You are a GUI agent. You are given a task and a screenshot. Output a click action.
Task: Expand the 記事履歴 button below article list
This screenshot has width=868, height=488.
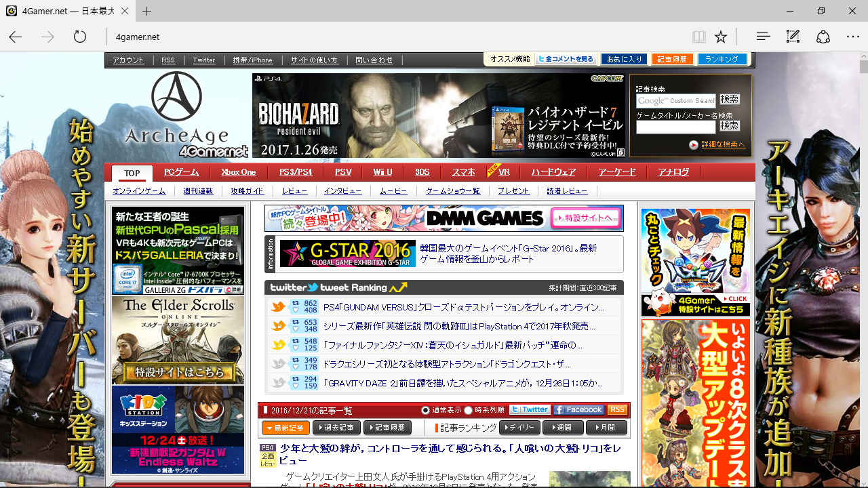(x=387, y=428)
